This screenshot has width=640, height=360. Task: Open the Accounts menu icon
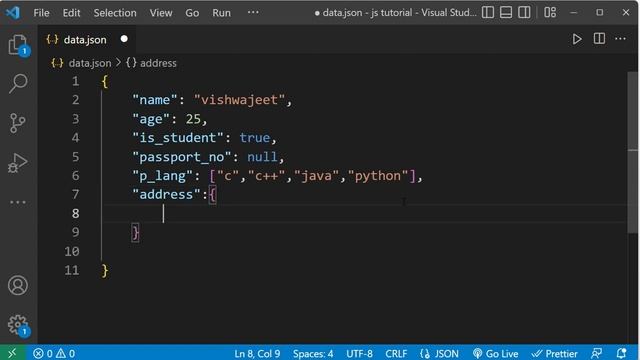pyautogui.click(x=18, y=285)
